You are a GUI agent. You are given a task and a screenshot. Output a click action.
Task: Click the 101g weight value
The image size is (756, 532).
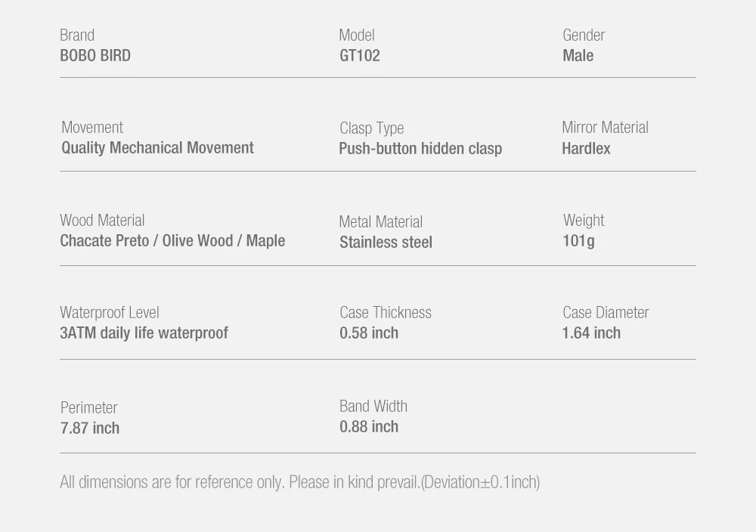578,241
